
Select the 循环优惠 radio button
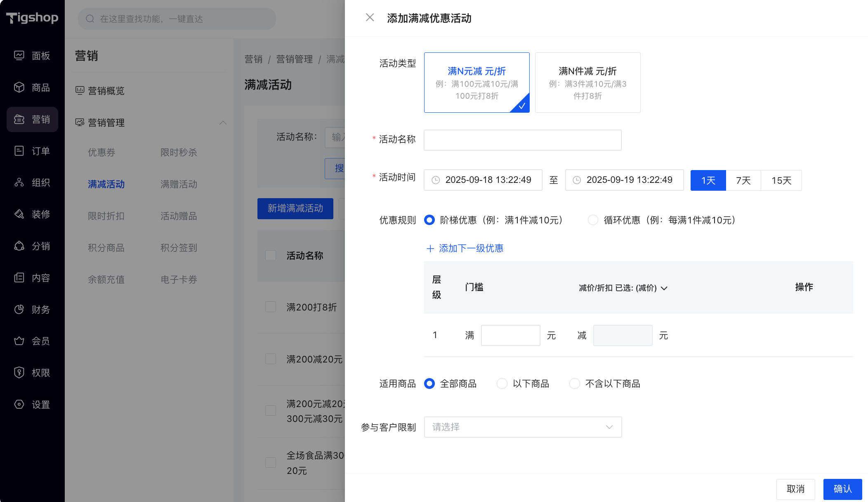593,220
